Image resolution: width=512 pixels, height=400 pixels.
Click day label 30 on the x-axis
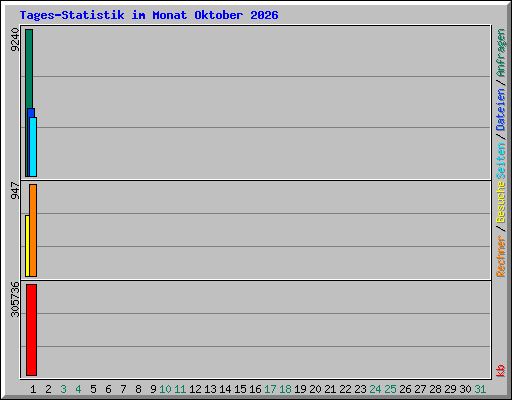coord(465,389)
